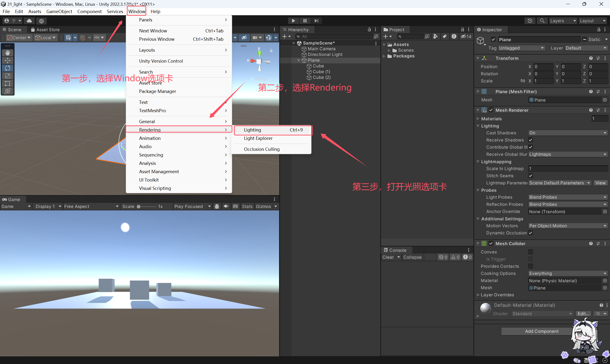This screenshot has height=364, width=610.
Task: Select Lighting from Rendering submenu
Action: pos(273,130)
